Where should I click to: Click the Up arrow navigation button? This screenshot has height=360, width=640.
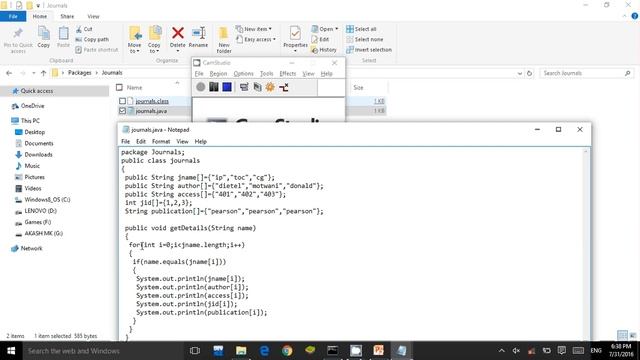coord(43,73)
